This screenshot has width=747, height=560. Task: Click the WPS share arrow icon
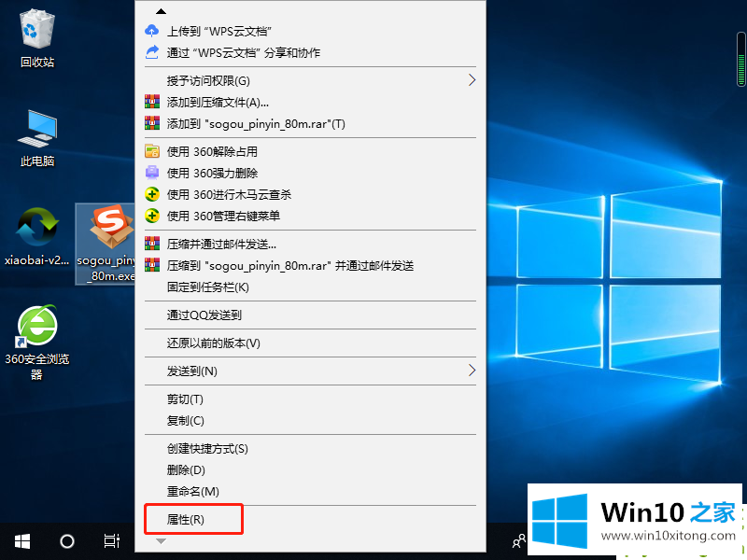click(152, 52)
